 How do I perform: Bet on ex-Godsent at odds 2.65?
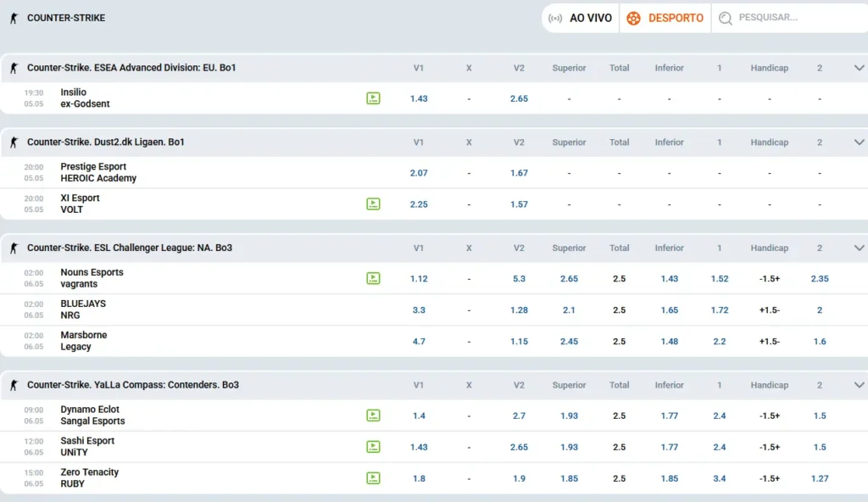pos(519,98)
